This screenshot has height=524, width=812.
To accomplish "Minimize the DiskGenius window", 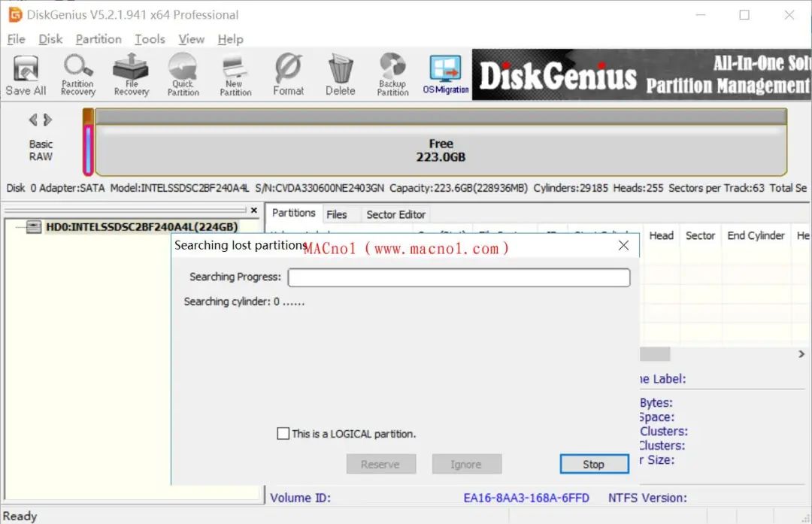I will pyautogui.click(x=700, y=15).
